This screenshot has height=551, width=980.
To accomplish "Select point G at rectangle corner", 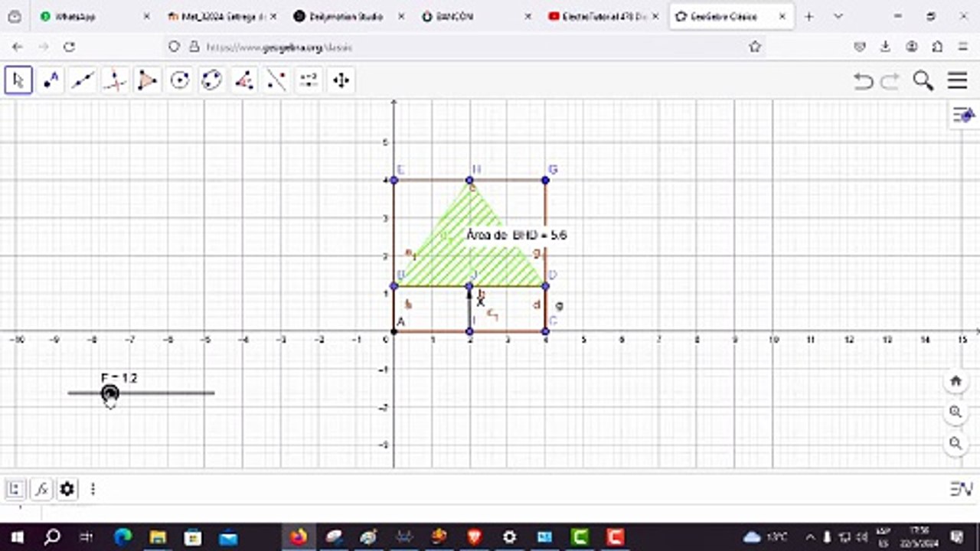I will [x=545, y=180].
